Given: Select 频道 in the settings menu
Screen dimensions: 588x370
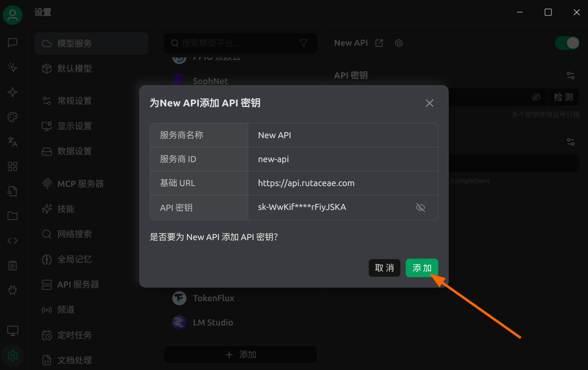Looking at the screenshot, I should [x=91, y=309].
